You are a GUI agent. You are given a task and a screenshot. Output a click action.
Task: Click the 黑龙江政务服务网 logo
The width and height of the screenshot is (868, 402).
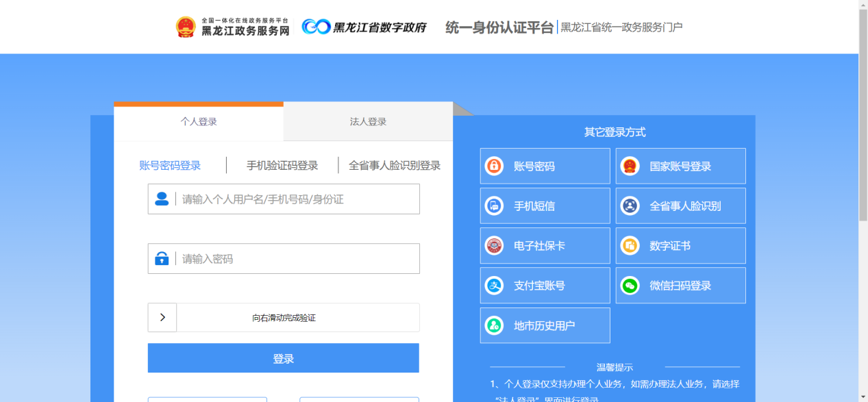[232, 27]
